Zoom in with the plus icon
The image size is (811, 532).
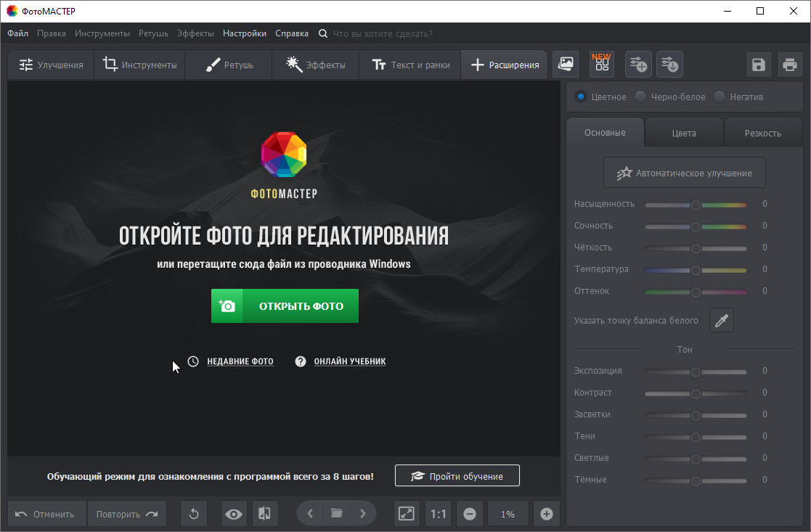click(x=547, y=514)
